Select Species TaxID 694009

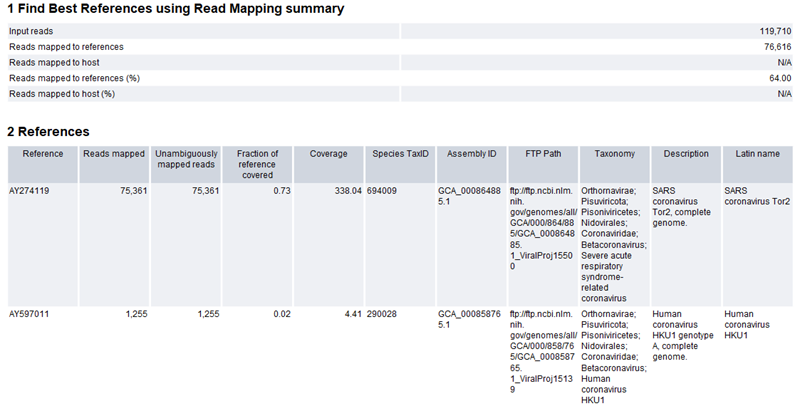pyautogui.click(x=381, y=191)
